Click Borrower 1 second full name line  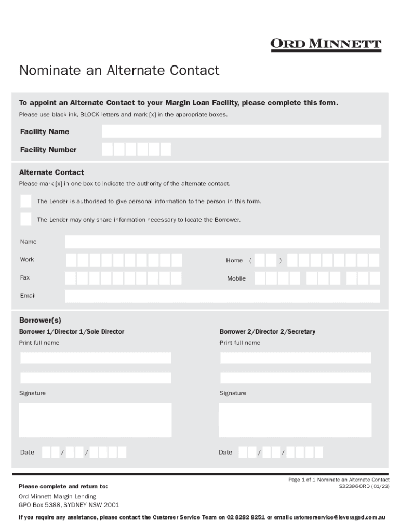coord(96,378)
